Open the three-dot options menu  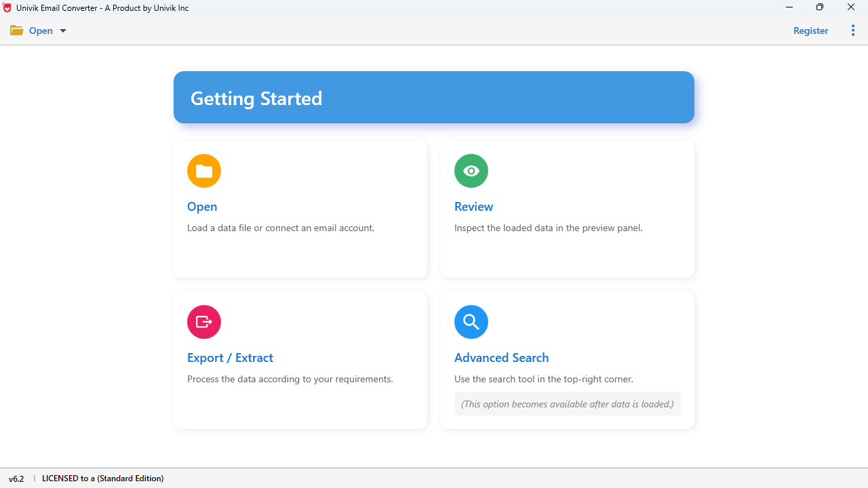click(852, 30)
